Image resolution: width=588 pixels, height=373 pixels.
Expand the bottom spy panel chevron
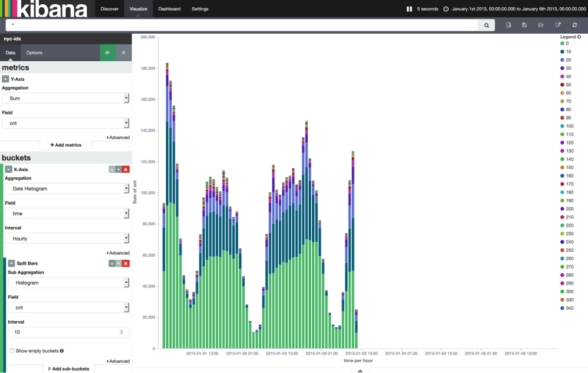360,371
